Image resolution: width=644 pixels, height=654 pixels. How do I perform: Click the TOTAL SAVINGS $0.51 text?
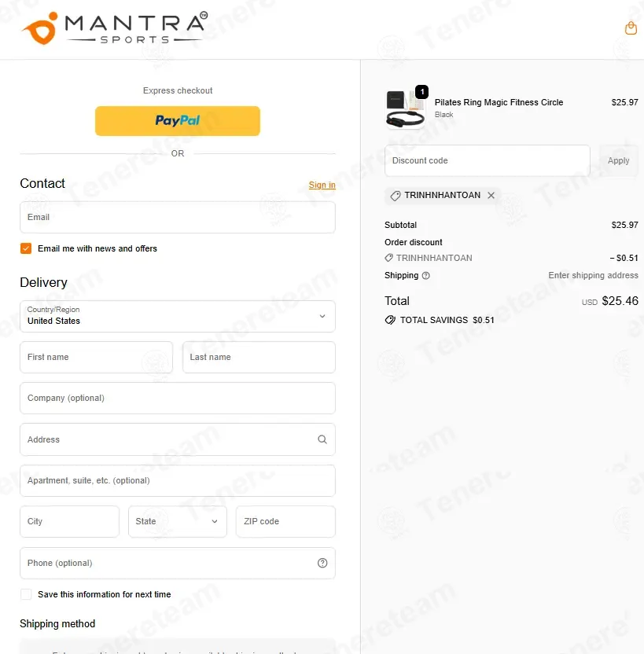447,320
